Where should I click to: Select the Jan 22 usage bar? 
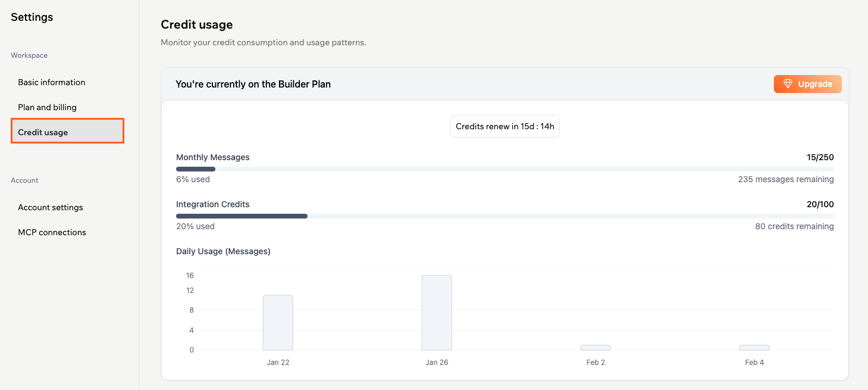coord(278,322)
